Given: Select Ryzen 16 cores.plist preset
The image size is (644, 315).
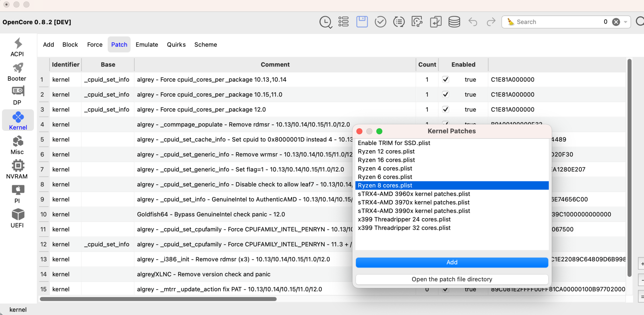Looking at the screenshot, I should point(386,160).
